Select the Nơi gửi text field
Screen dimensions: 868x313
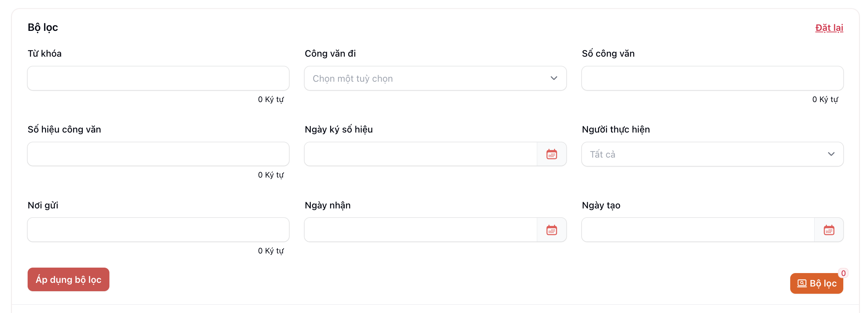158,230
